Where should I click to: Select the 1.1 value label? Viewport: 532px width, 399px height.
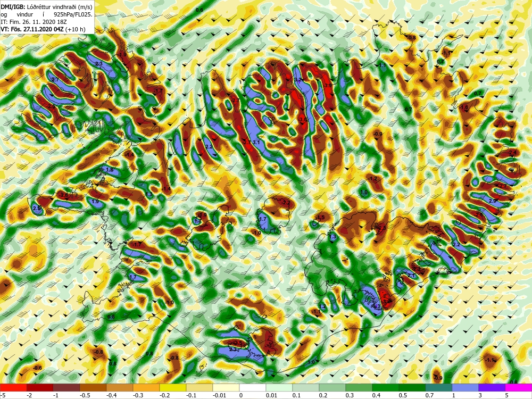tap(383, 65)
